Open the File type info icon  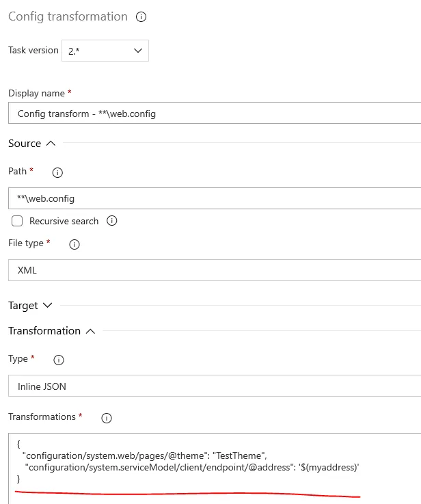tap(74, 244)
